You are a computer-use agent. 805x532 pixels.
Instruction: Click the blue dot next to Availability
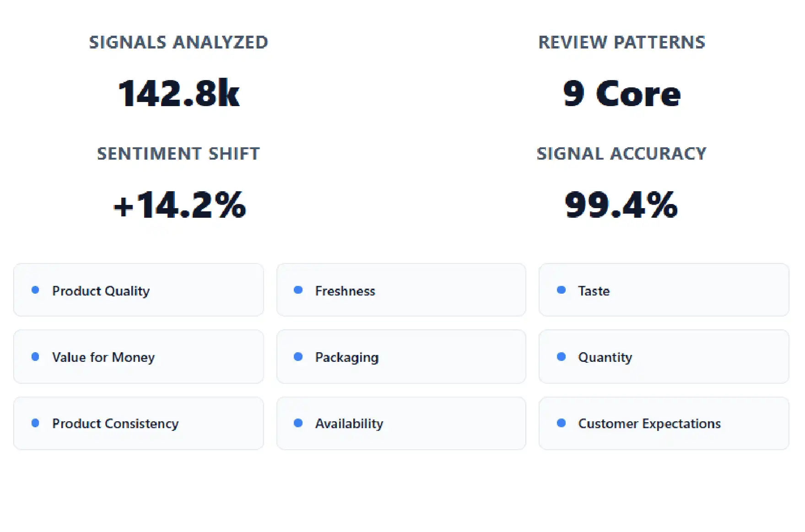298,423
